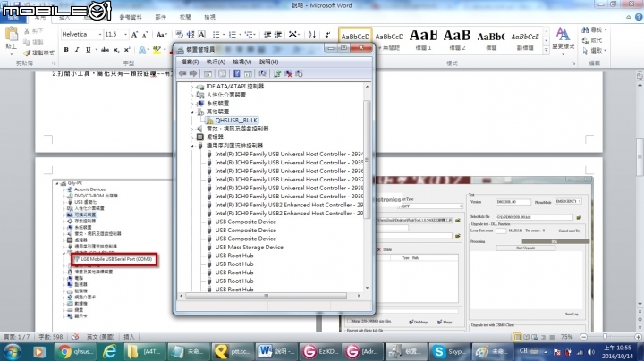
Task: Open Change Case Aa dropdown
Action: pos(161,35)
